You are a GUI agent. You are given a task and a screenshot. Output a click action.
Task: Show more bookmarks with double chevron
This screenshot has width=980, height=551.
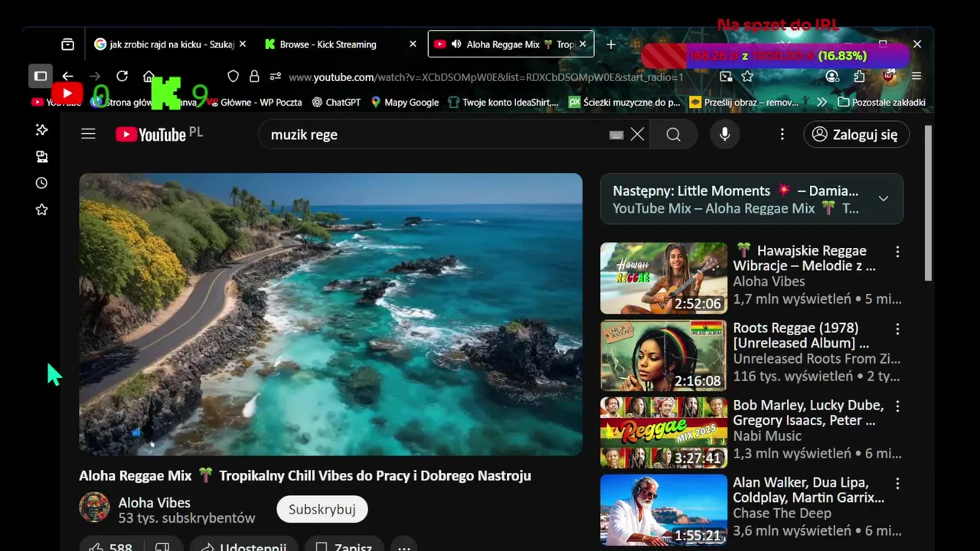point(822,102)
